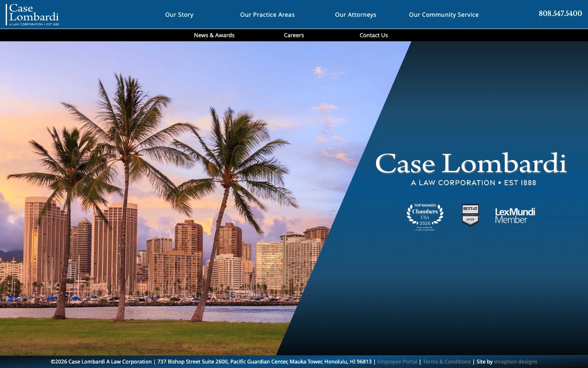Open Terms & Conditions link
This screenshot has height=368, width=588.
click(x=447, y=362)
